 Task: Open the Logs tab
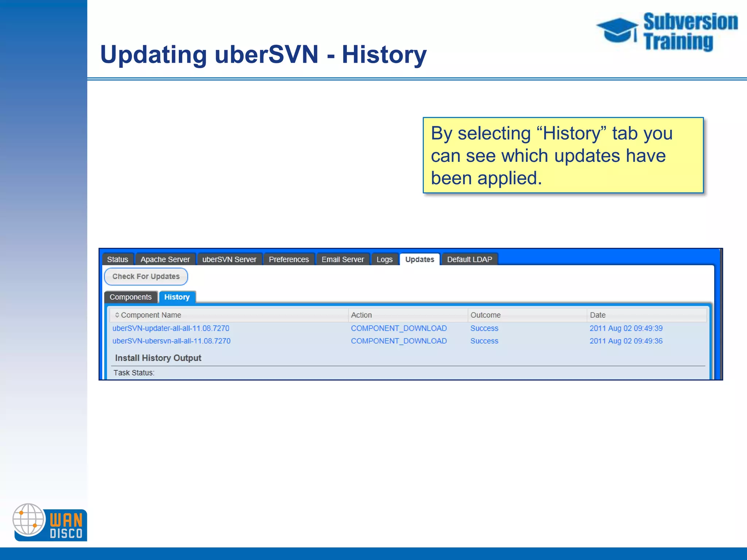tap(384, 259)
